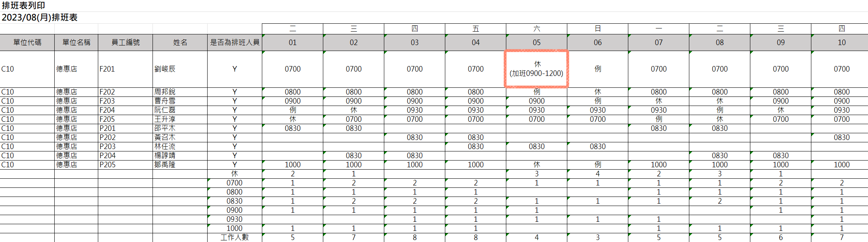The image size is (868, 242).
Task: Click the 是否為排班人員 column header
Action: (x=235, y=42)
